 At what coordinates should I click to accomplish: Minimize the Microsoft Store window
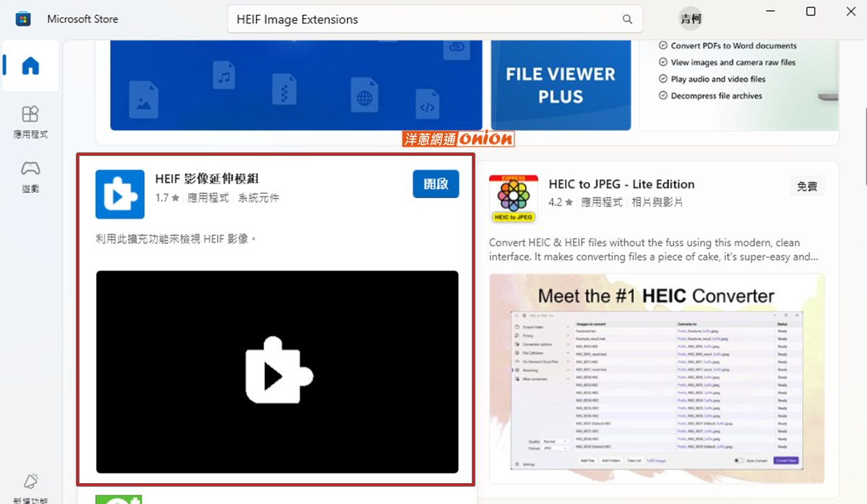[x=769, y=11]
